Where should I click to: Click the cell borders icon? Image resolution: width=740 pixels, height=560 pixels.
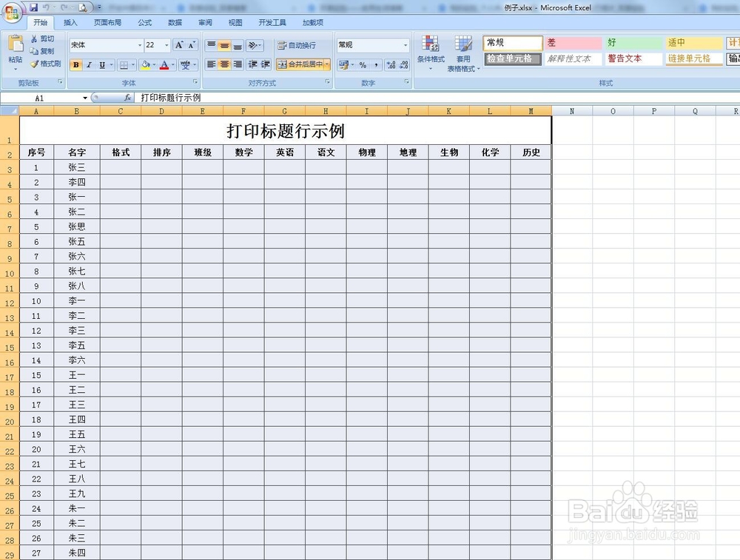pos(124,64)
